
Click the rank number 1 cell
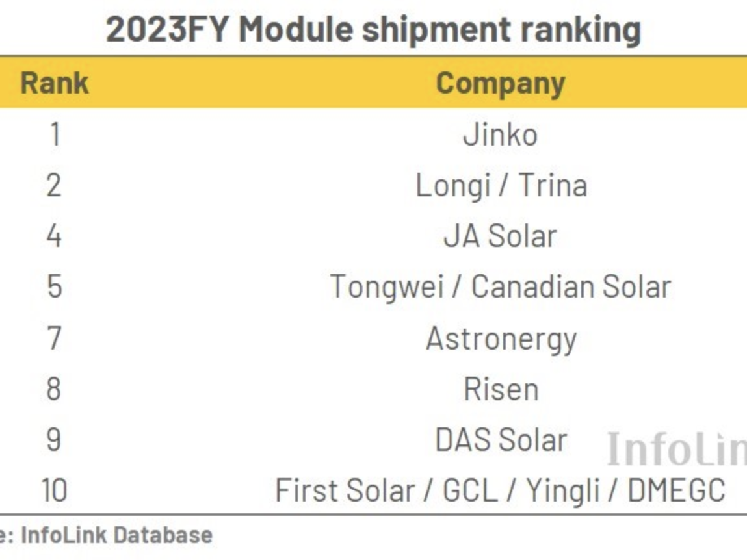[x=55, y=134]
